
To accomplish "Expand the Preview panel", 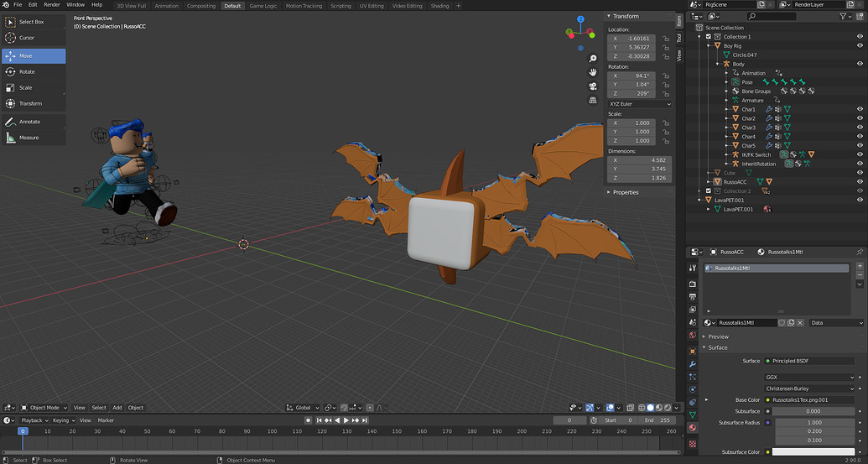I will pos(718,336).
